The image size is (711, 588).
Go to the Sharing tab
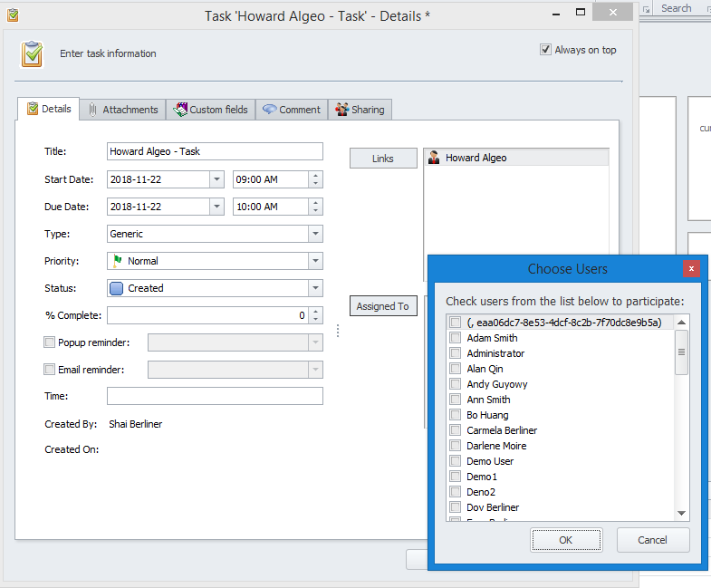[360, 110]
